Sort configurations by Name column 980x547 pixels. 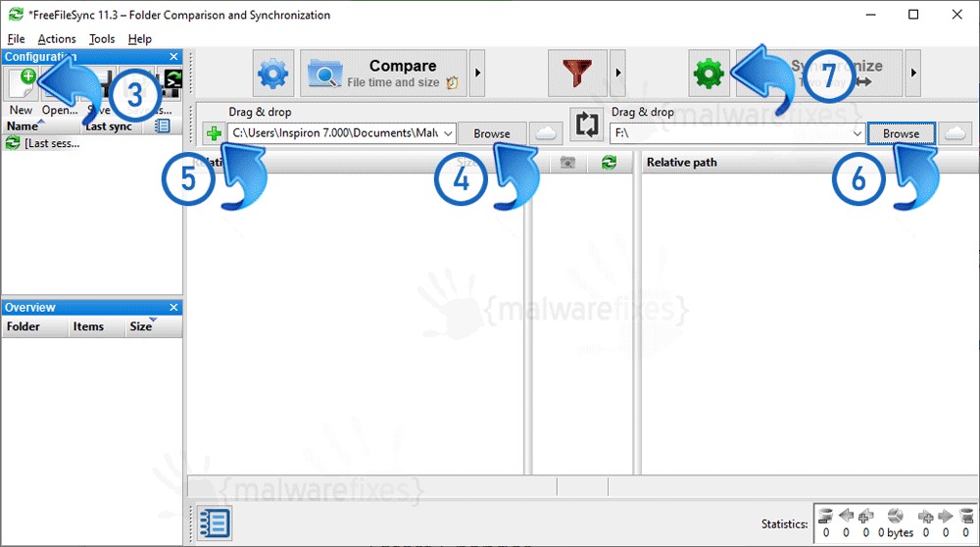click(40, 126)
